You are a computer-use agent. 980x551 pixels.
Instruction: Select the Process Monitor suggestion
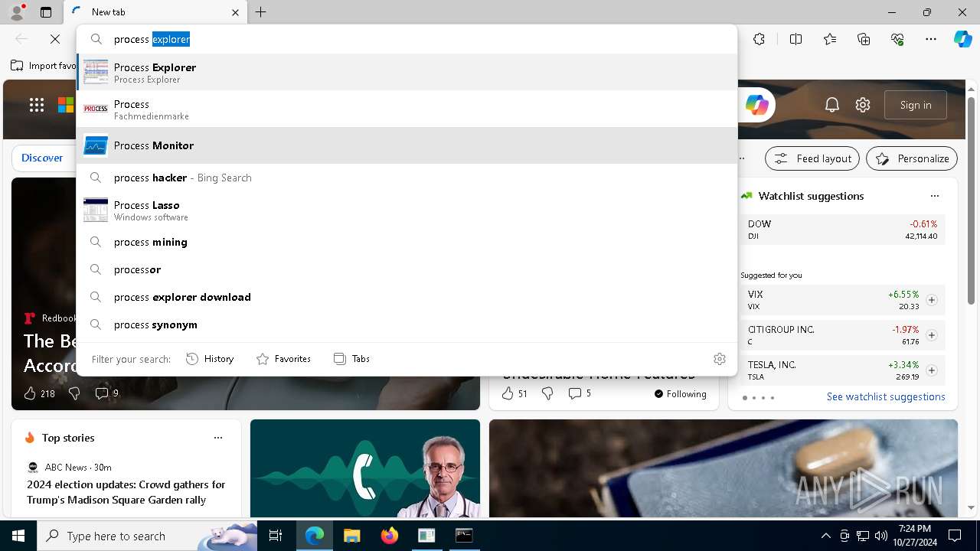(407, 145)
